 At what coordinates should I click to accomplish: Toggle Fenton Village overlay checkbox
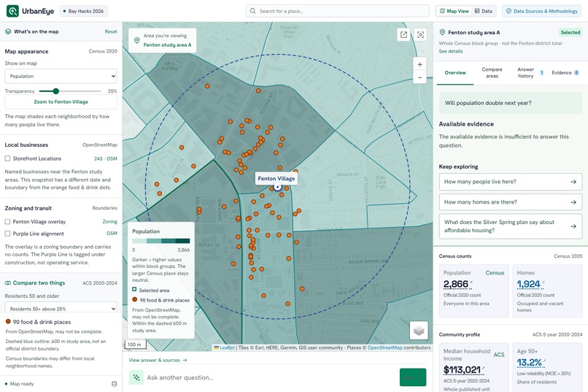click(x=7, y=222)
